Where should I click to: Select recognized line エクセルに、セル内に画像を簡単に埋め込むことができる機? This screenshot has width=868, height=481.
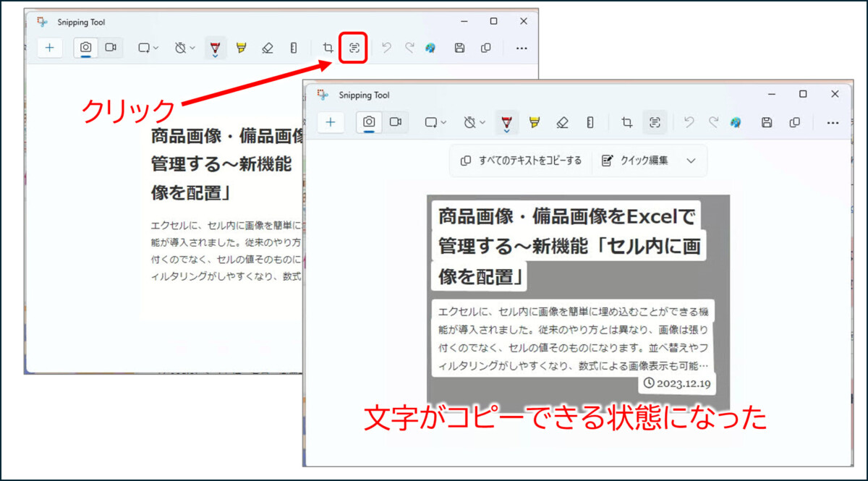pyautogui.click(x=573, y=311)
